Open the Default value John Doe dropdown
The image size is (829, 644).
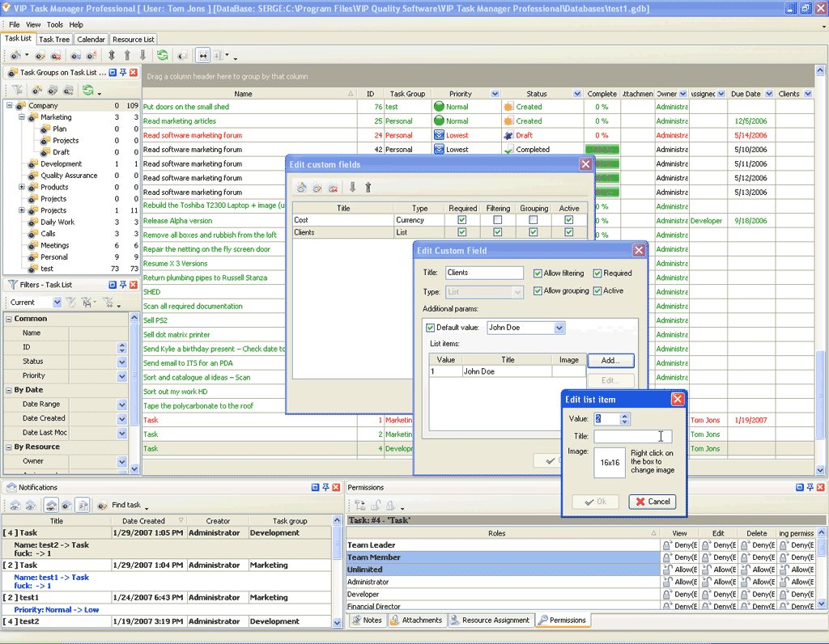coord(559,328)
